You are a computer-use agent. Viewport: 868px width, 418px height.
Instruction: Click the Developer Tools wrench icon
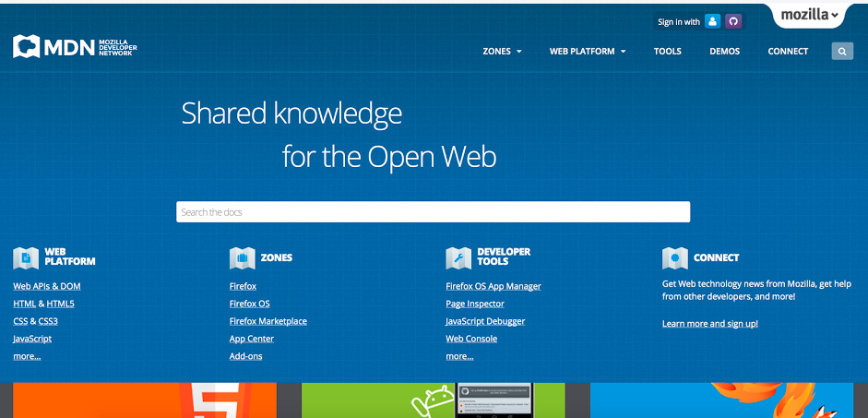pos(458,258)
